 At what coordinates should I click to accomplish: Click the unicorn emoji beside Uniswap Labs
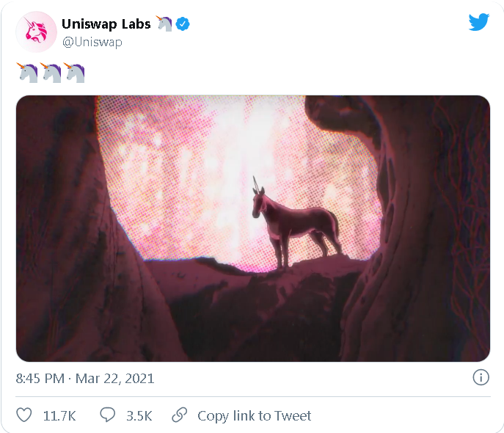tap(164, 23)
